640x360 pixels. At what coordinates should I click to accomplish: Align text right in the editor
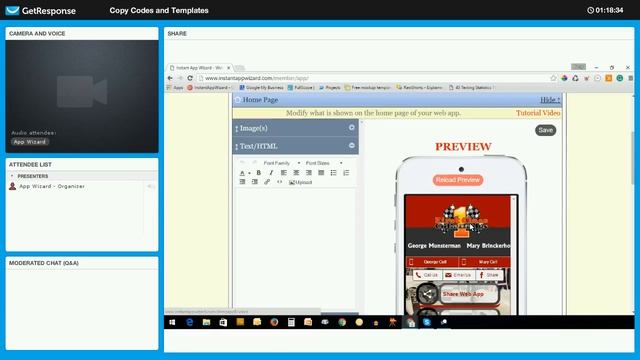tap(309, 173)
